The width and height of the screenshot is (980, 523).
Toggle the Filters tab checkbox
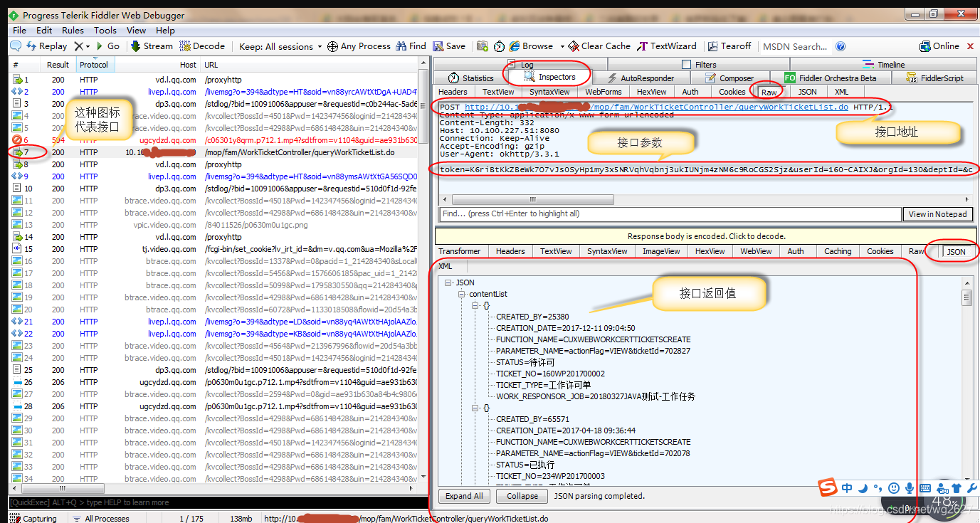click(686, 65)
